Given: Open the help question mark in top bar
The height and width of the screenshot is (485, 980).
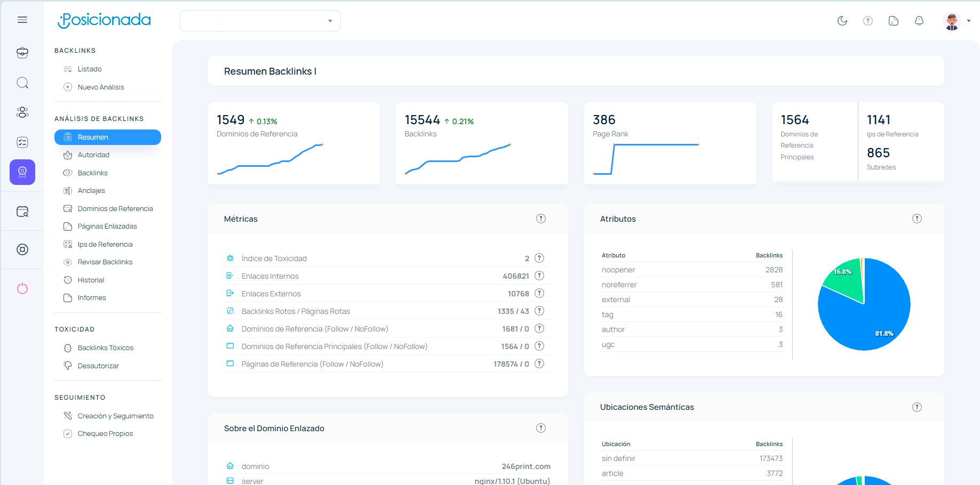Looking at the screenshot, I should point(868,21).
